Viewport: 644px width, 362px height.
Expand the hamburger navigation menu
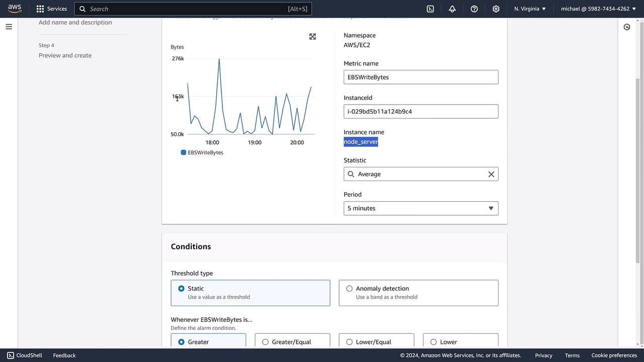click(x=9, y=27)
